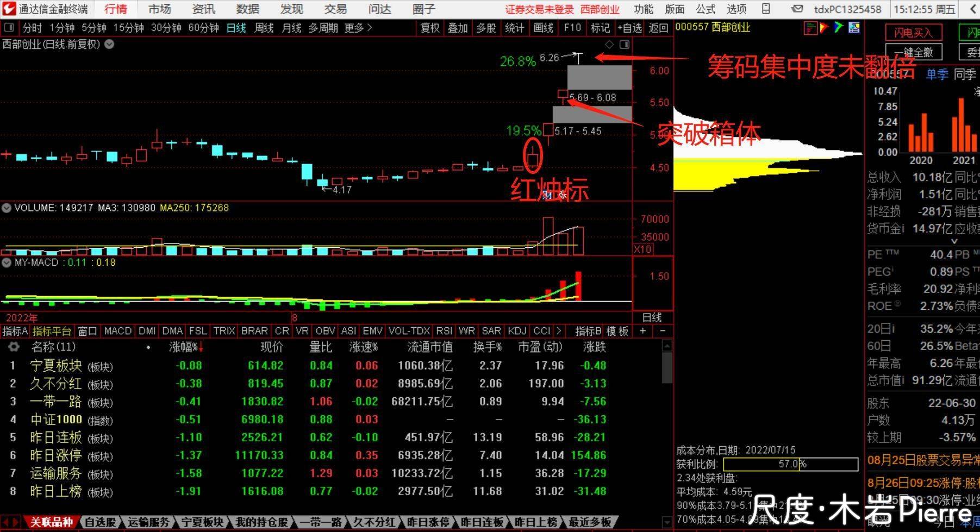
Task: Open the envelope messages icon
Action: tap(797, 9)
